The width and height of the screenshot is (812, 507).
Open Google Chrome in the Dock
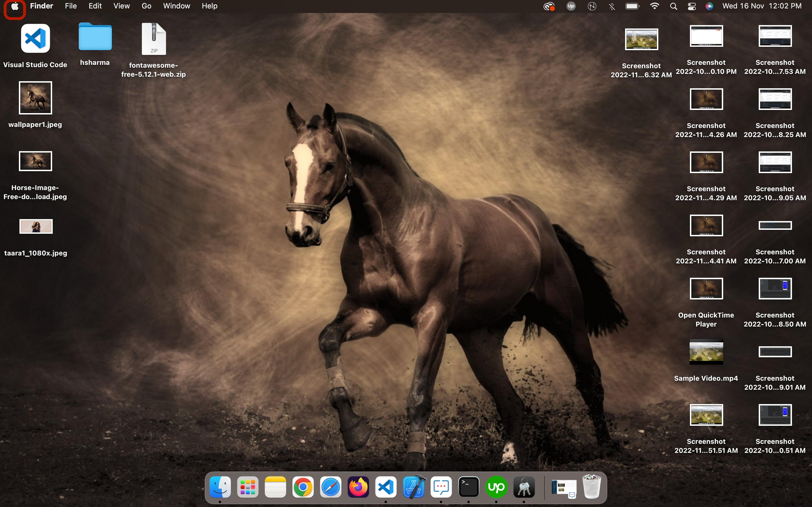point(303,487)
